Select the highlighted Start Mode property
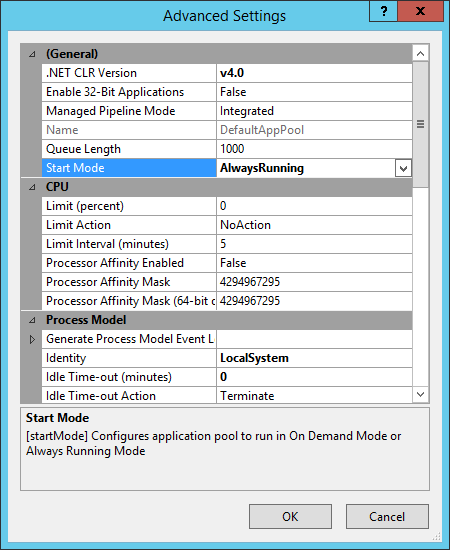This screenshot has width=450, height=550. pos(129,168)
